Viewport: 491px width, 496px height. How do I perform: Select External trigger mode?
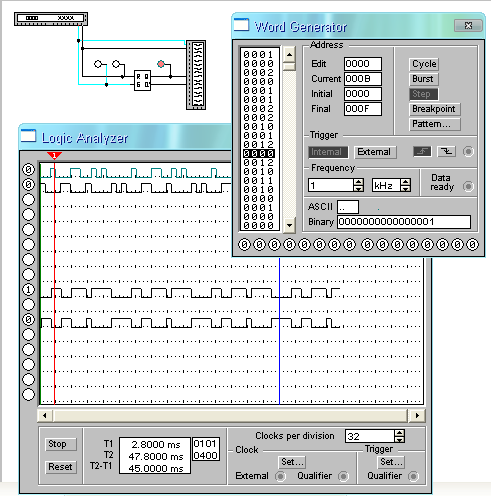[375, 152]
